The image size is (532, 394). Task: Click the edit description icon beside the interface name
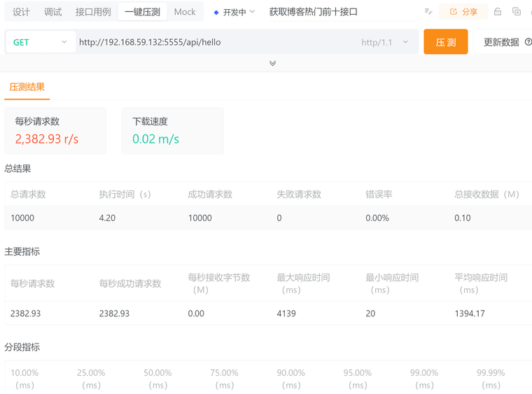click(428, 12)
